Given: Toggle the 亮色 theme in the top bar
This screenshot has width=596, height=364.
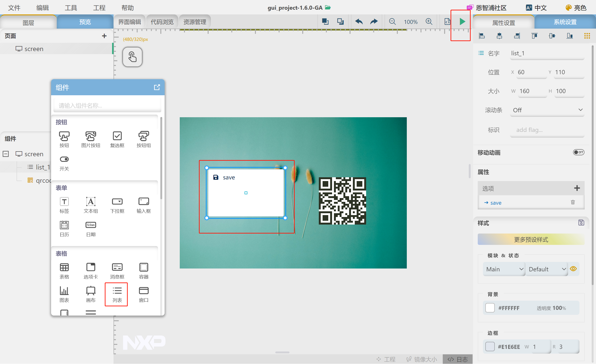Looking at the screenshot, I should tap(576, 8).
